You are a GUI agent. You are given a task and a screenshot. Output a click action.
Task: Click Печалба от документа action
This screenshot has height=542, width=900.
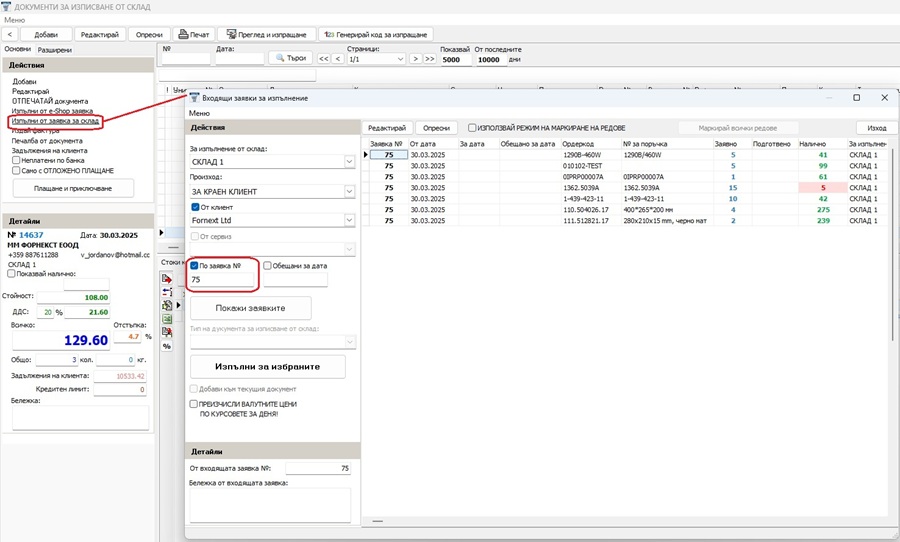(x=47, y=141)
